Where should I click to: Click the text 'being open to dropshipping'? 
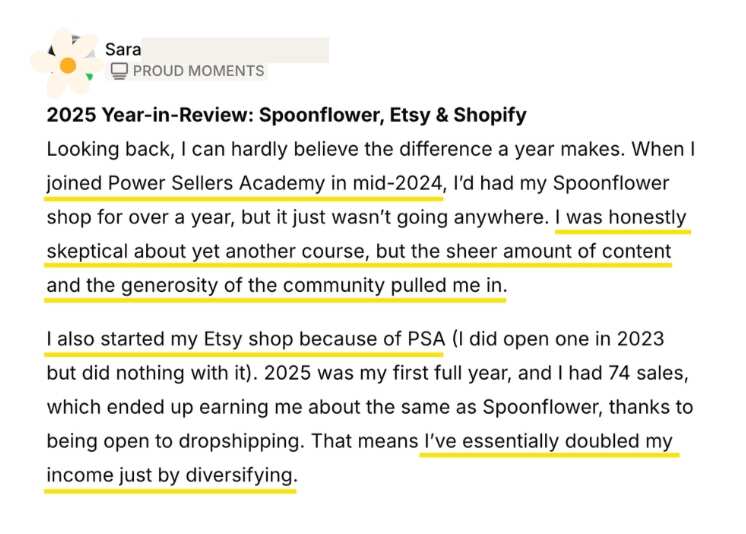[174, 441]
